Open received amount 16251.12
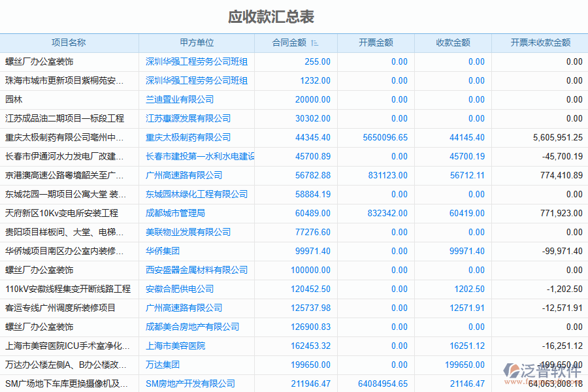 point(467,346)
